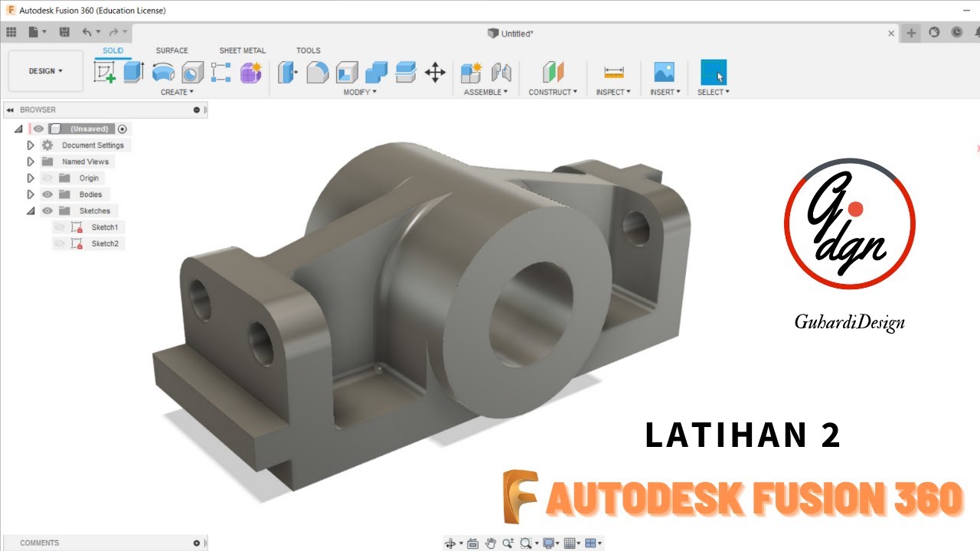Click the Zoom tool in navigation bar

pos(508,543)
